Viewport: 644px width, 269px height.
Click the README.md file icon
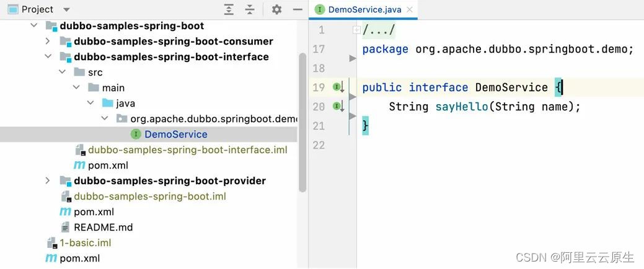click(x=65, y=227)
